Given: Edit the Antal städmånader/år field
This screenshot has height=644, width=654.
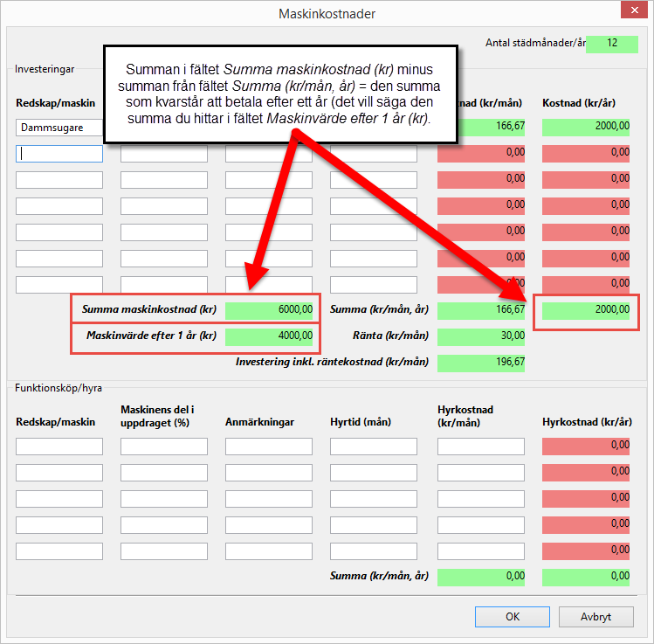Looking at the screenshot, I should (612, 44).
